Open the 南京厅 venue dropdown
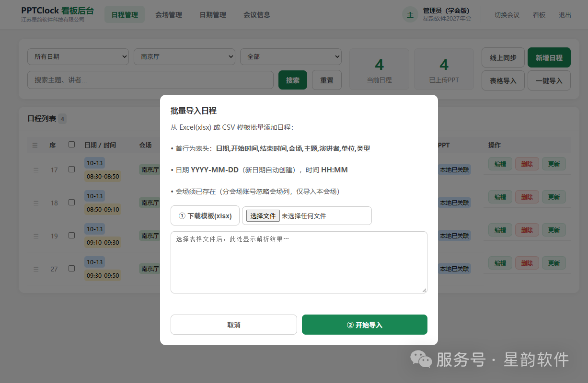The width and height of the screenshot is (588, 383). (x=184, y=56)
